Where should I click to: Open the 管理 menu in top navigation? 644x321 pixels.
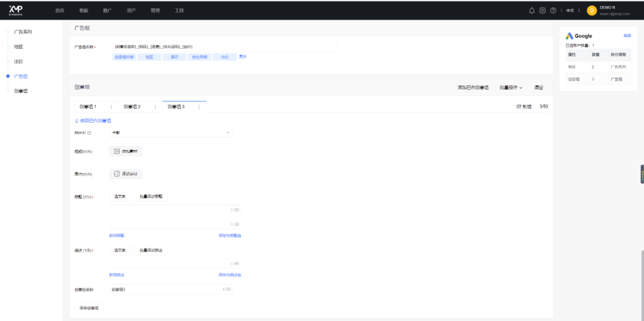coord(155,10)
